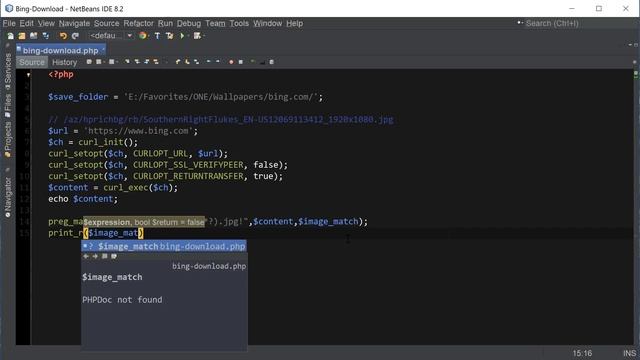Open the View menu

[46, 23]
